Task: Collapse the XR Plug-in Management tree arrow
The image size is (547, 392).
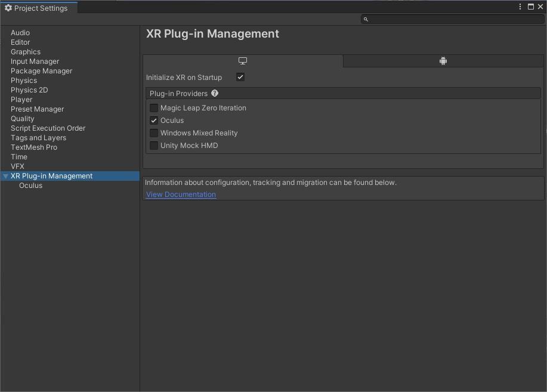Action: click(5, 176)
